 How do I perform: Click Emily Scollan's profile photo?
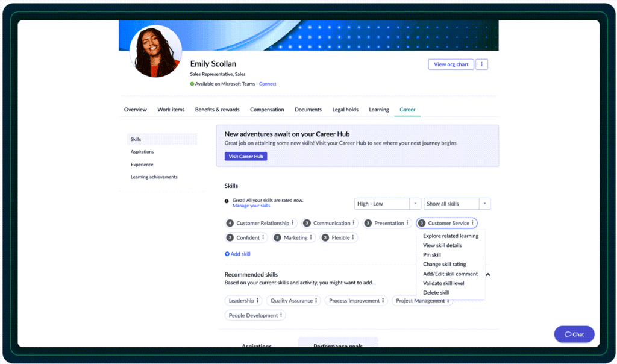click(x=155, y=53)
